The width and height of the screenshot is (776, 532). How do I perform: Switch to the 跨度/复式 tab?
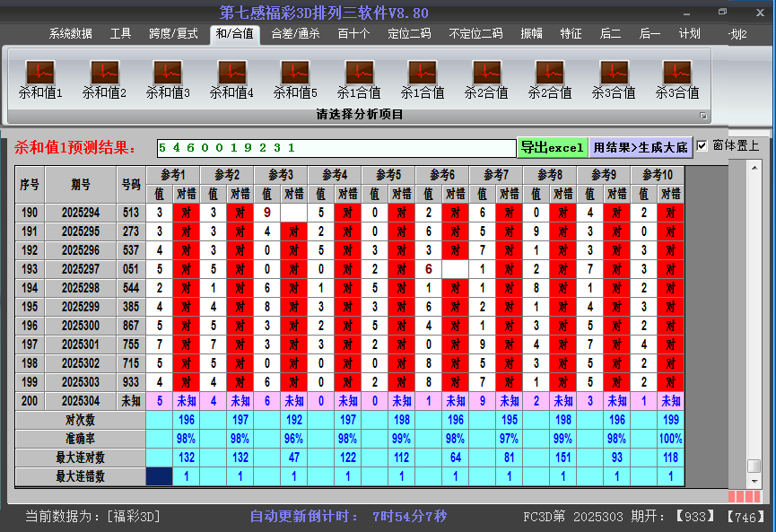pos(173,34)
